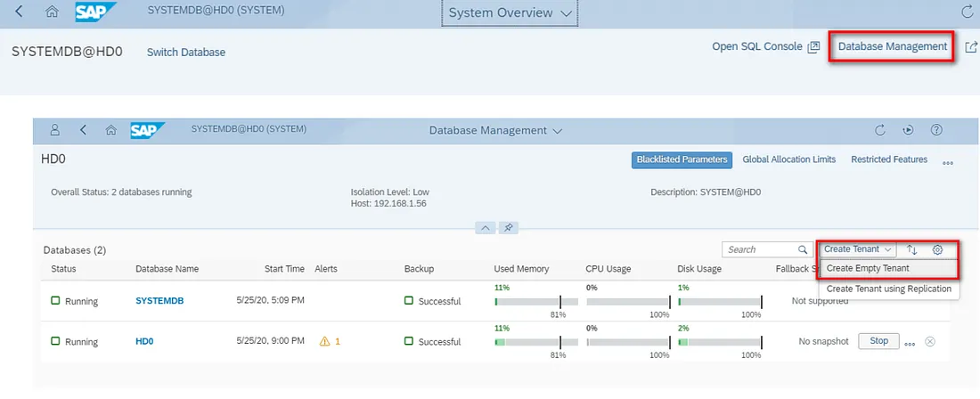Click the Description: SYSTEM@HD0 text
The image size is (980, 399).
pos(706,192)
